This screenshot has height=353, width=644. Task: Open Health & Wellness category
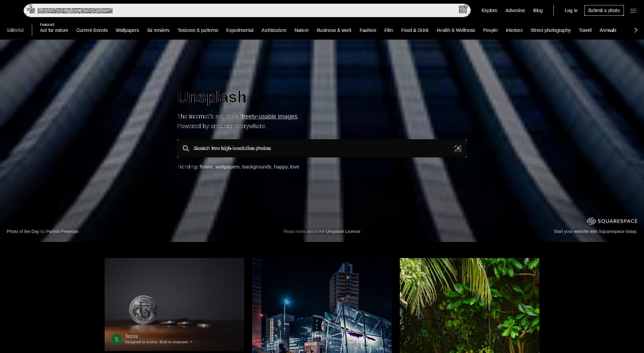[x=456, y=30]
